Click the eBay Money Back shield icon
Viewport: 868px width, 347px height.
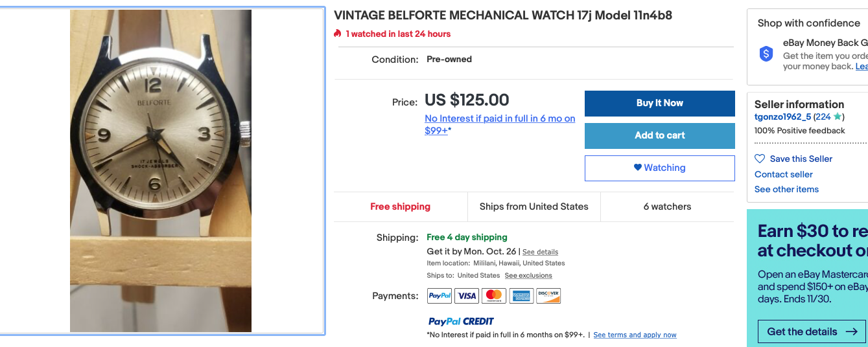pos(766,54)
